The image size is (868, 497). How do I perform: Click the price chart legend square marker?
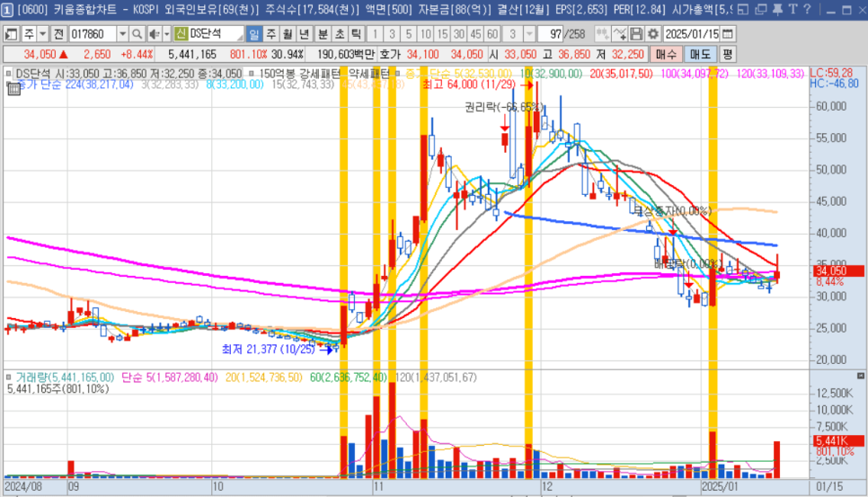pyautogui.click(x=8, y=74)
